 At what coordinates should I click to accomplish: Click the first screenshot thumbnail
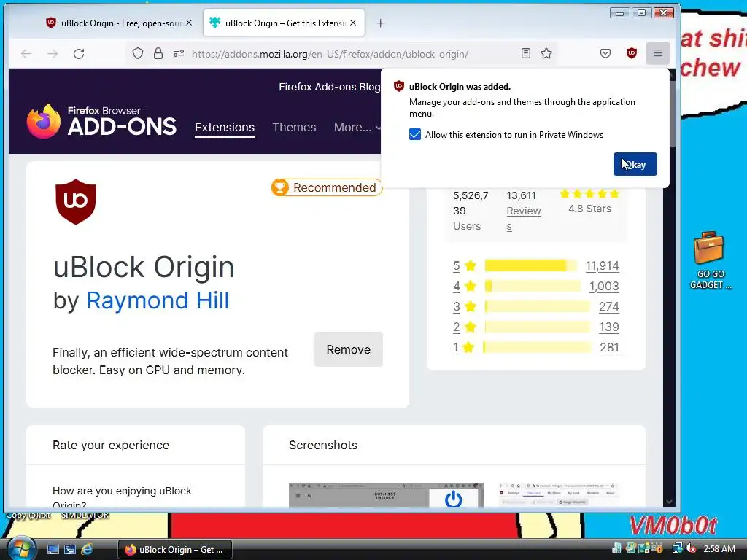coord(386,495)
